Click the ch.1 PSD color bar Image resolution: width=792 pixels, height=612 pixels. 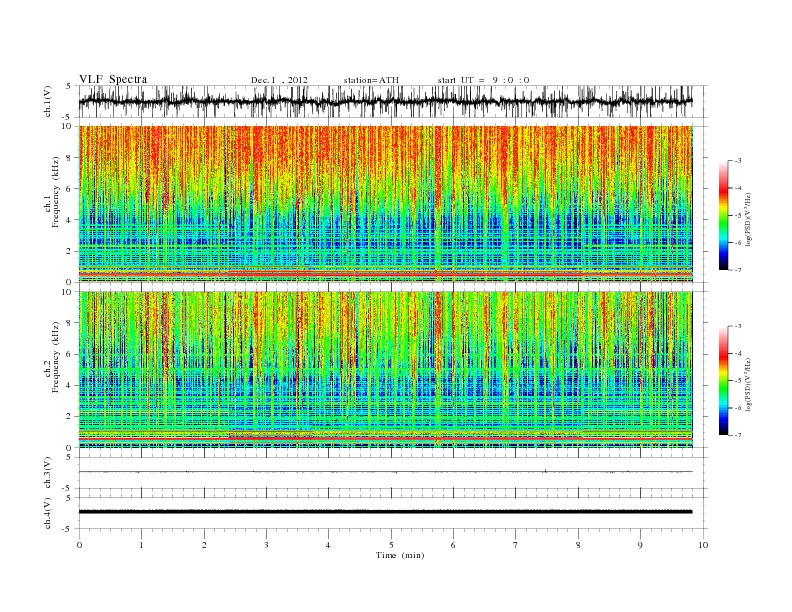point(723,215)
